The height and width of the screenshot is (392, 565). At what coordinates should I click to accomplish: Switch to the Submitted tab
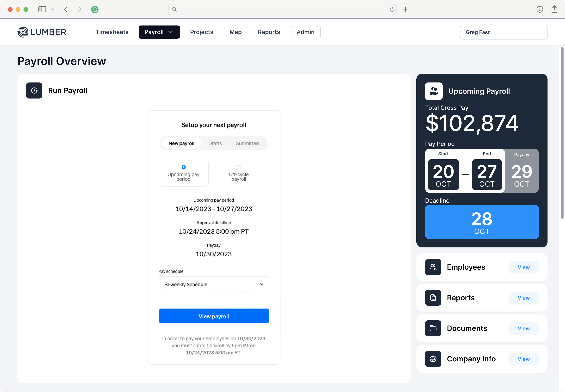point(247,143)
